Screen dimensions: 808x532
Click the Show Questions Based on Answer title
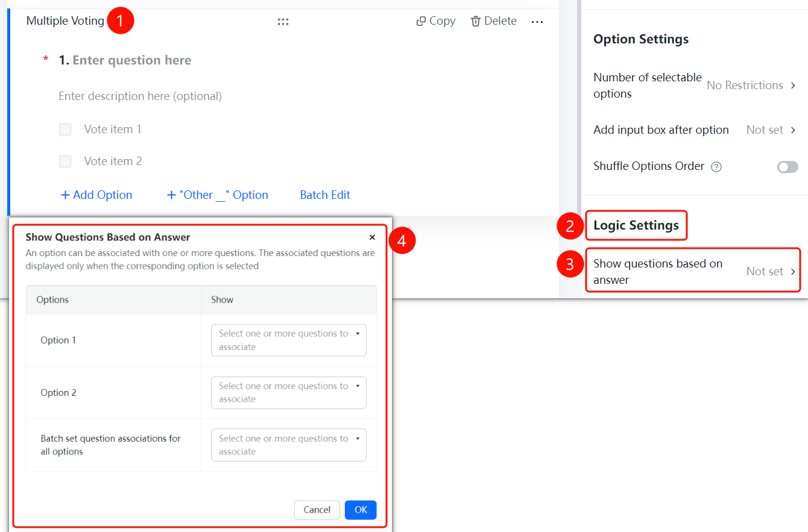pyautogui.click(x=108, y=237)
